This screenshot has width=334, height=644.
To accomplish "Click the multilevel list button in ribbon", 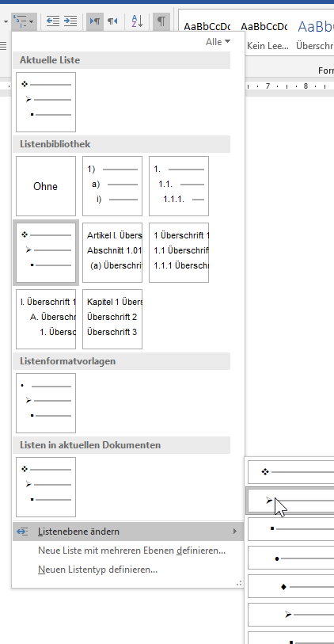I will click(24, 21).
